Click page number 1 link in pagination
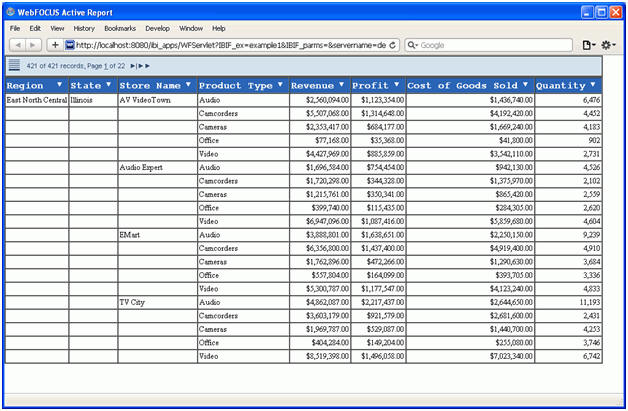This screenshot has width=628, height=411. pos(106,66)
